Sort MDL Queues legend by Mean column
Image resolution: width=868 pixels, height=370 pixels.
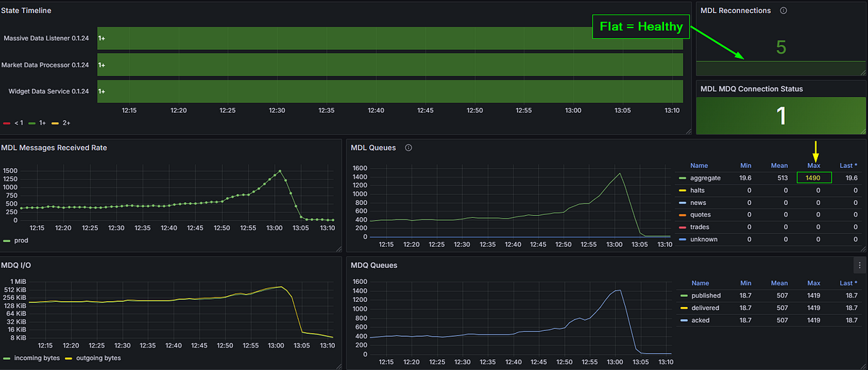pos(779,165)
